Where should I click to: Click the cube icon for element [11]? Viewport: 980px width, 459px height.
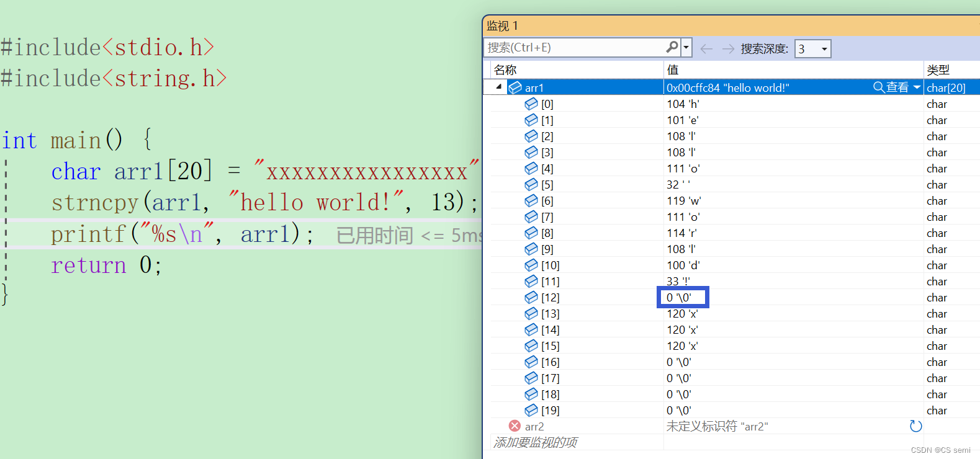pos(531,281)
